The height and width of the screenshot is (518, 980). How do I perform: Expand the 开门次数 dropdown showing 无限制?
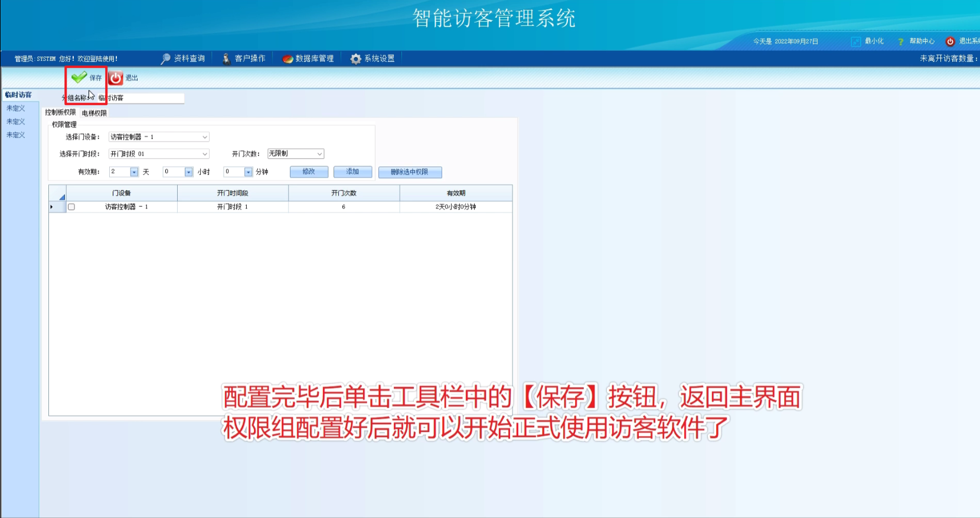click(x=319, y=154)
